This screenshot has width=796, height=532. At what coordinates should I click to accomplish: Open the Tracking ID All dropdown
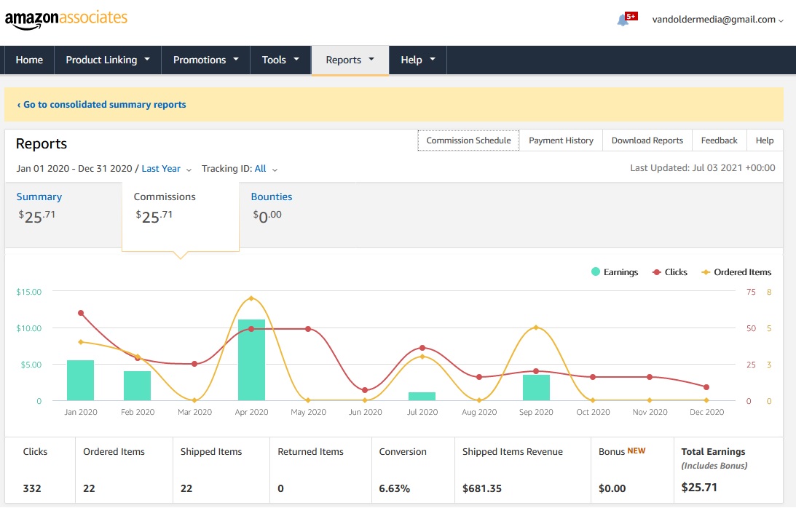point(266,169)
